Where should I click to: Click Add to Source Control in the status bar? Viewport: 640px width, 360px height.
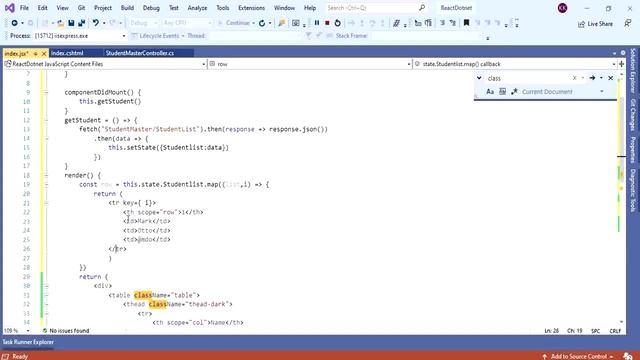[x=578, y=356]
